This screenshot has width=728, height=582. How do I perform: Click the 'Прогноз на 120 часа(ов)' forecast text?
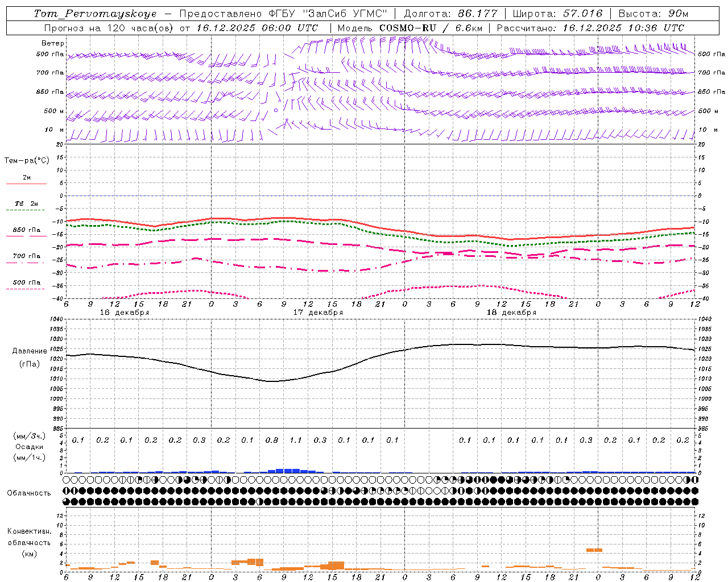[x=109, y=28]
